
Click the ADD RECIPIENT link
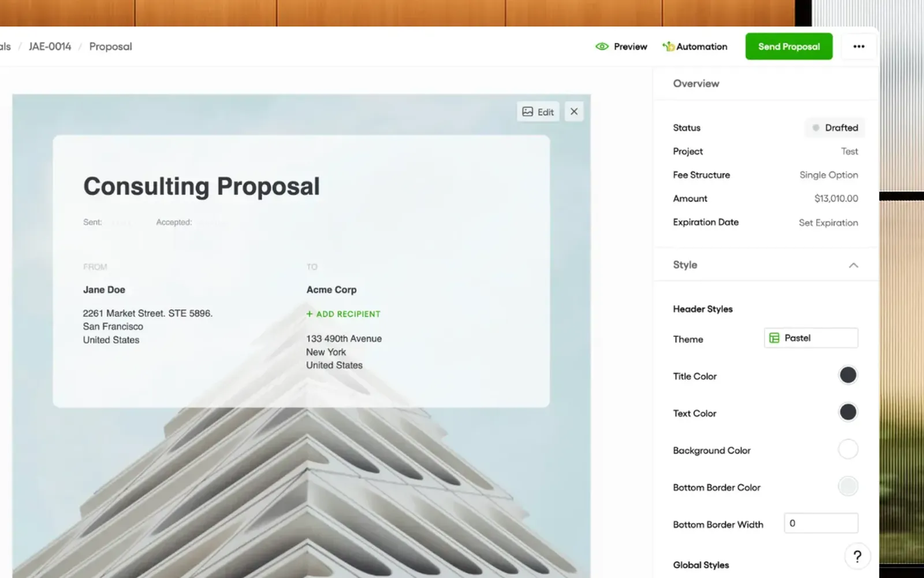(x=343, y=314)
